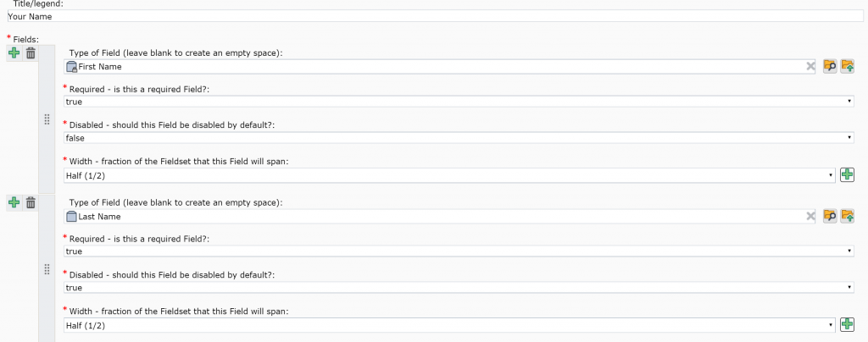
Task: Open Required dropdown for First Name
Action: pyautogui.click(x=459, y=102)
